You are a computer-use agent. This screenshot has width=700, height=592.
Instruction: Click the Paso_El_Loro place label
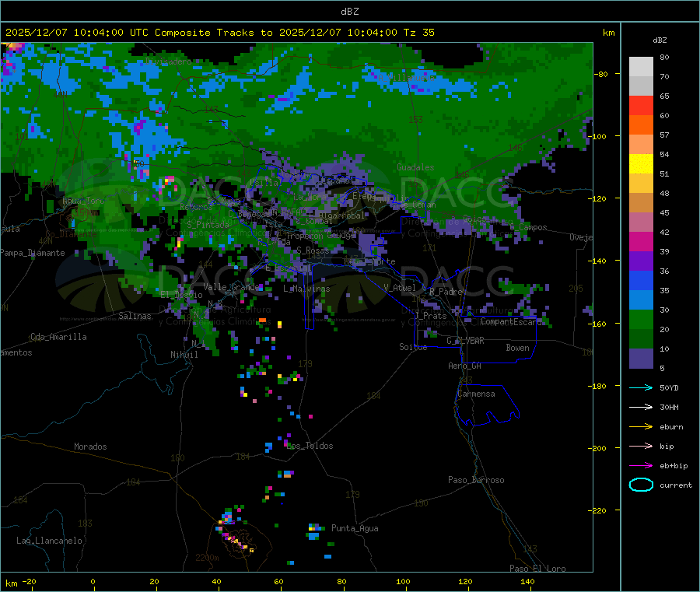coord(538,569)
